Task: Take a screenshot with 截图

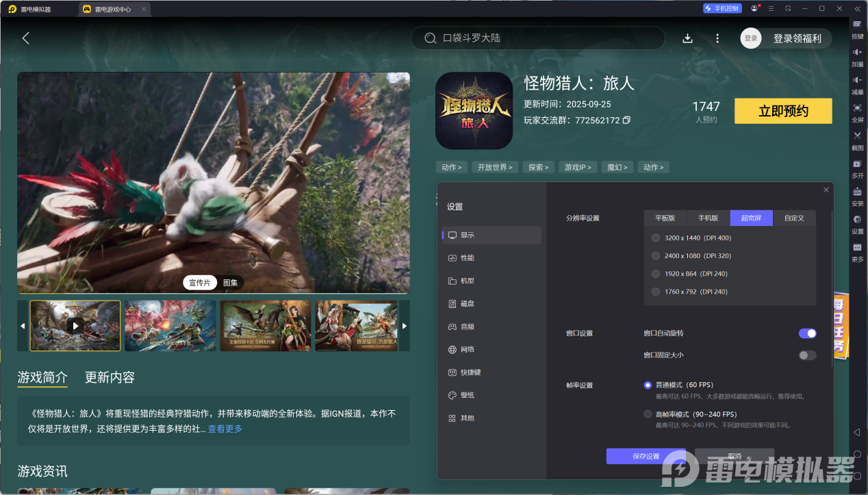Action: (x=857, y=141)
